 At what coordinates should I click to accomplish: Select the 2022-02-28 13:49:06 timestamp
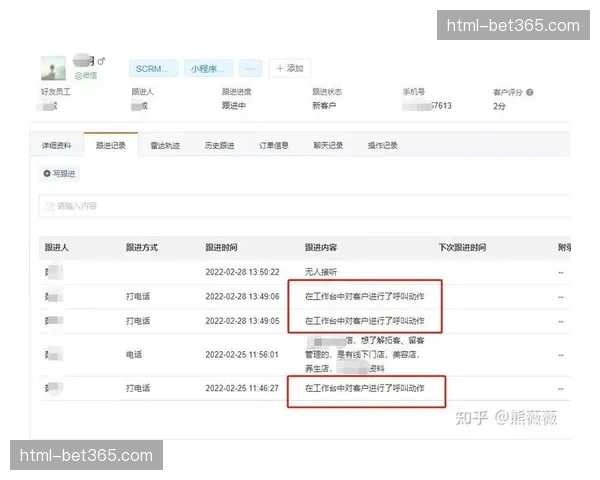coord(242,297)
